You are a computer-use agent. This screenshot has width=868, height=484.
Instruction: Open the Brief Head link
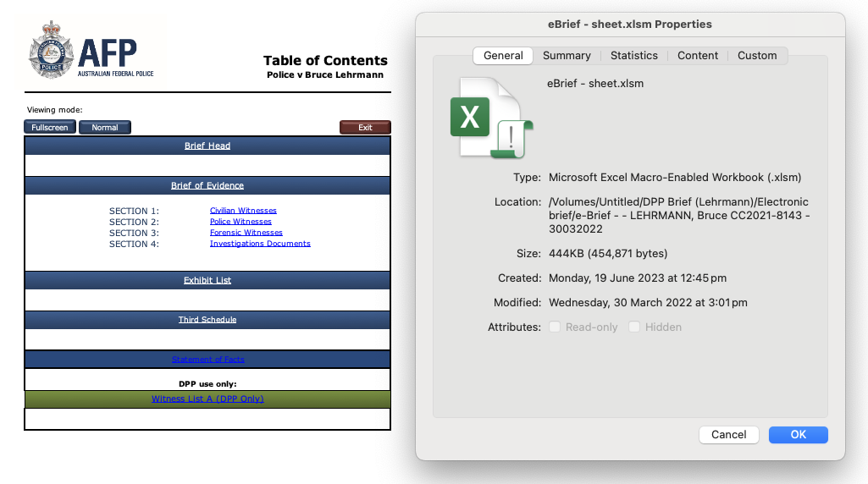(x=207, y=146)
